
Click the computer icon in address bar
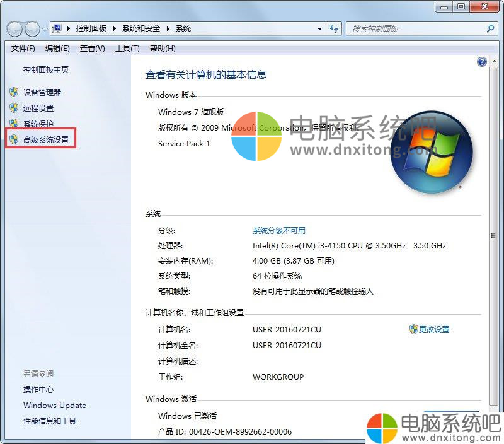(57, 28)
